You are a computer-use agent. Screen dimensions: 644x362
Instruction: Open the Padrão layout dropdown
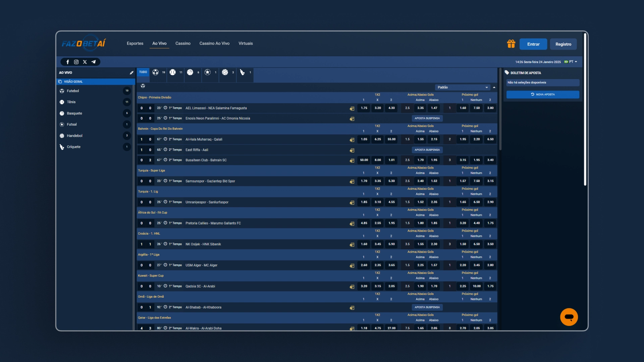coord(463,87)
